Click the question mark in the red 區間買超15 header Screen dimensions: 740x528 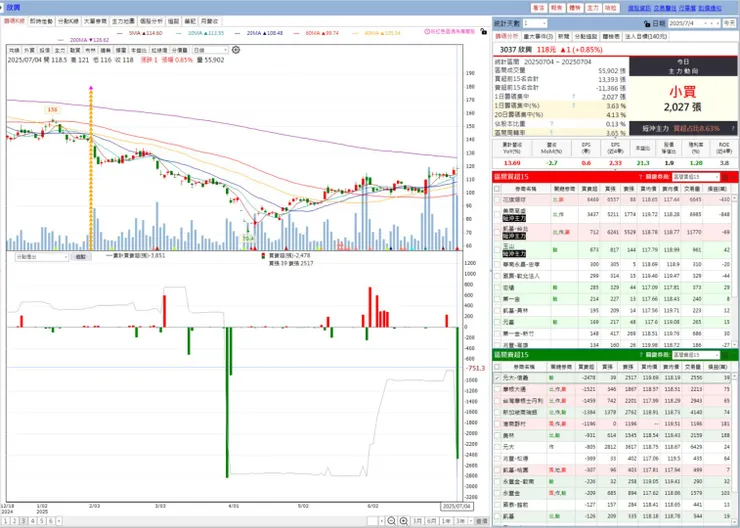(x=640, y=177)
